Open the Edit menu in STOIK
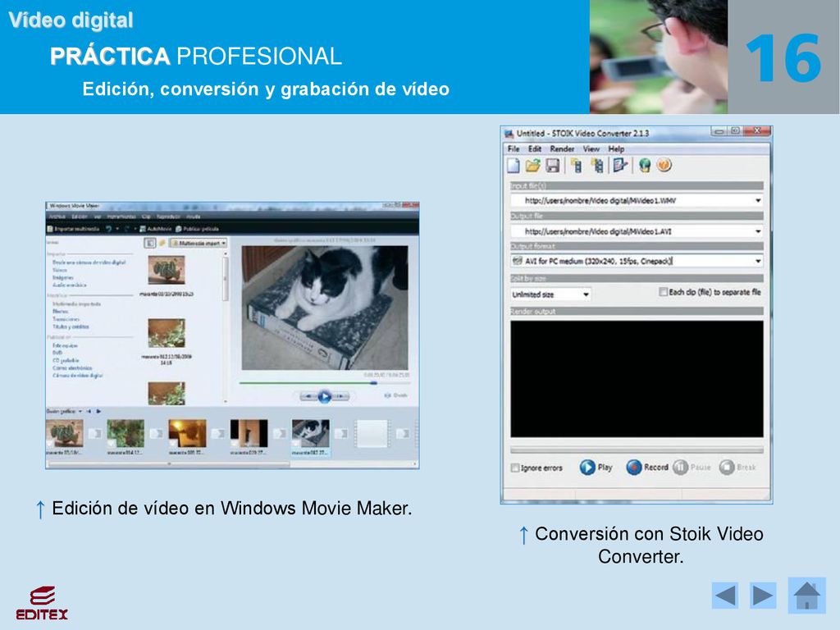The height and width of the screenshot is (630, 840). [535, 149]
